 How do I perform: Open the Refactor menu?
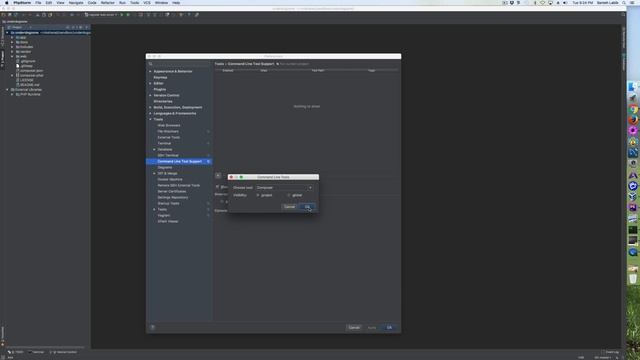107,3
